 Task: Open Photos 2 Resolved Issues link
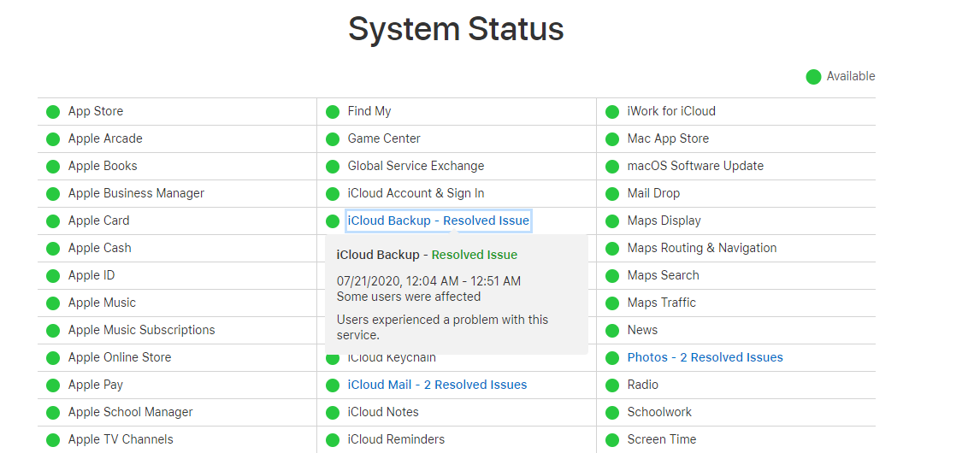coord(705,357)
